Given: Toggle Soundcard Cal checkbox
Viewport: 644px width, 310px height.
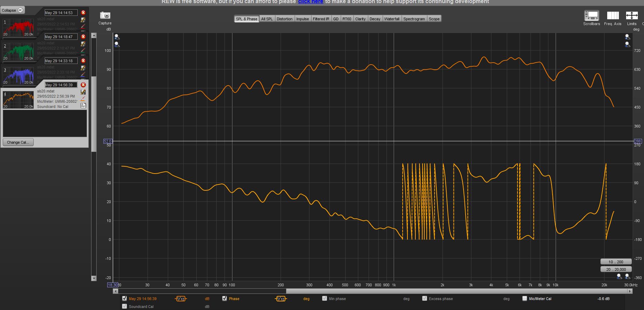Looking at the screenshot, I should tap(124, 306).
